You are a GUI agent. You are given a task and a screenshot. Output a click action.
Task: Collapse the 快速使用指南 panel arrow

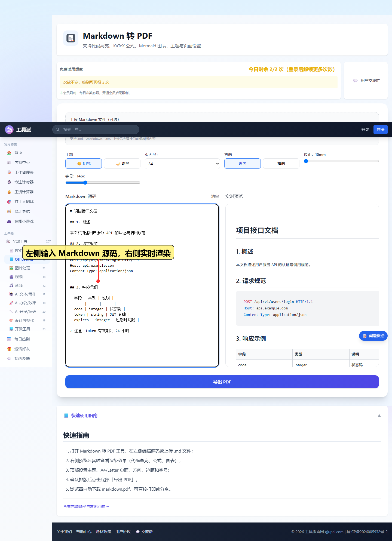tap(379, 416)
